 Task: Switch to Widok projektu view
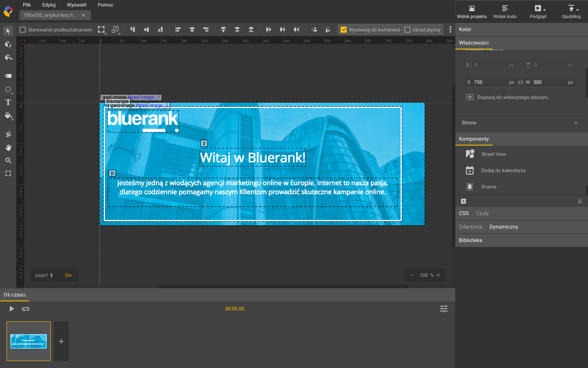click(472, 12)
